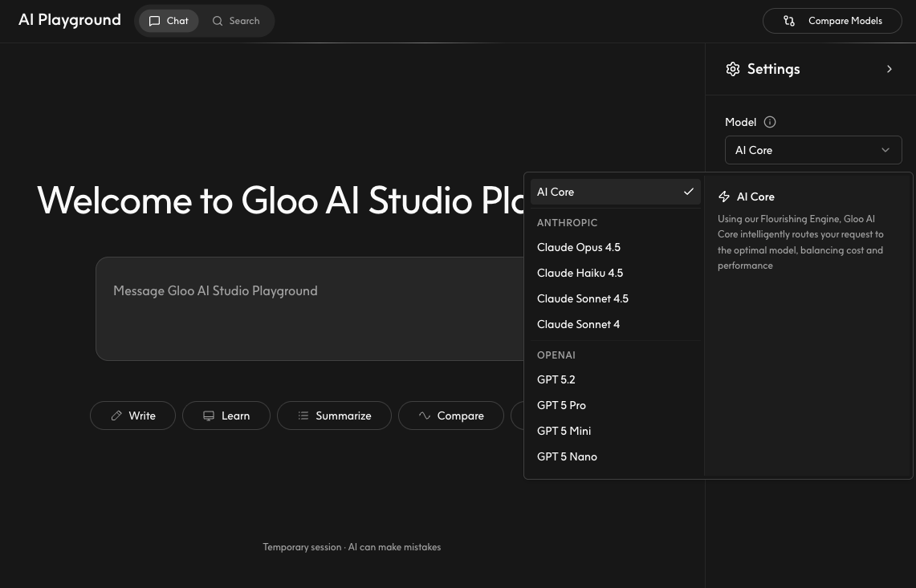Select GPT 5 Pro model
Screen dimensions: 916x588
[x=616, y=405]
